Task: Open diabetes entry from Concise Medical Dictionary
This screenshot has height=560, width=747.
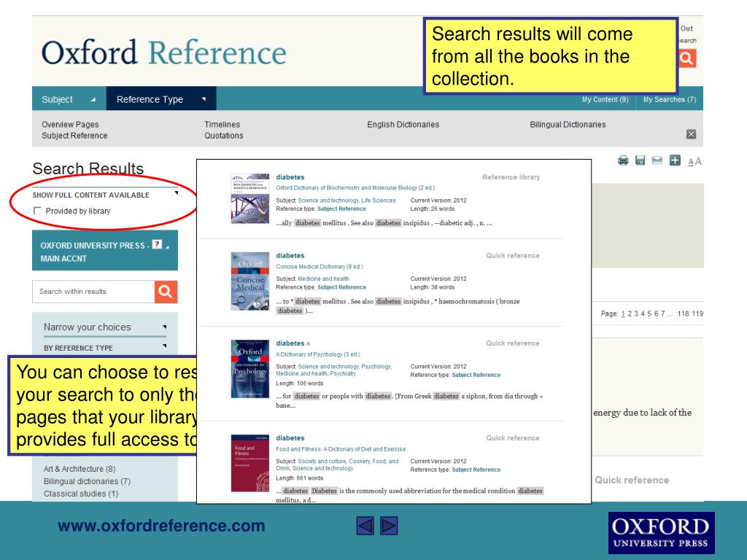Action: [x=290, y=256]
